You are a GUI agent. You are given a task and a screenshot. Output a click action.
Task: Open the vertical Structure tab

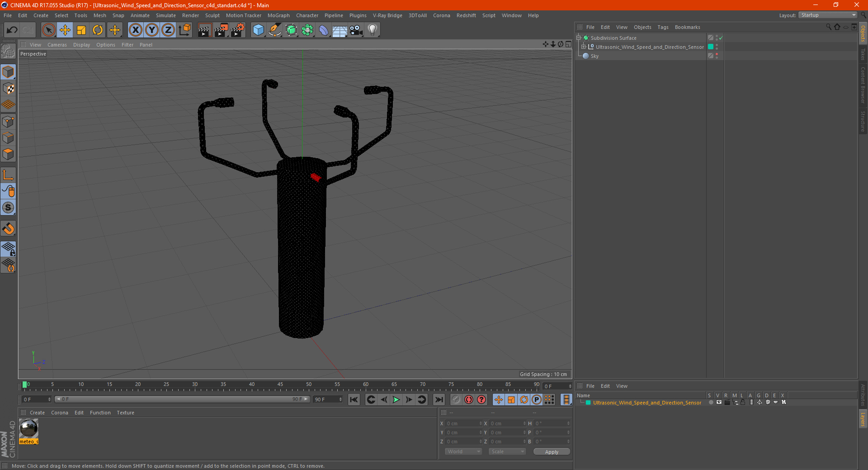(x=863, y=121)
